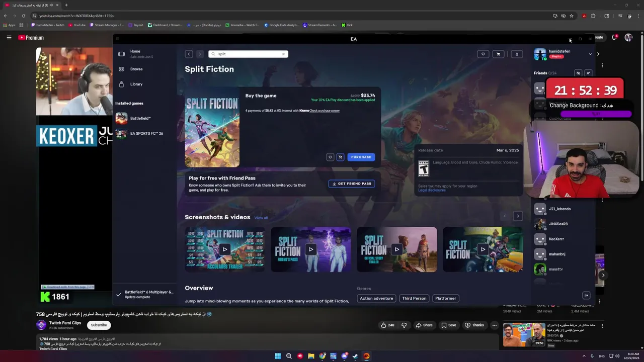Open YouTube notifications bell
644x362 pixels.
pyautogui.click(x=614, y=37)
